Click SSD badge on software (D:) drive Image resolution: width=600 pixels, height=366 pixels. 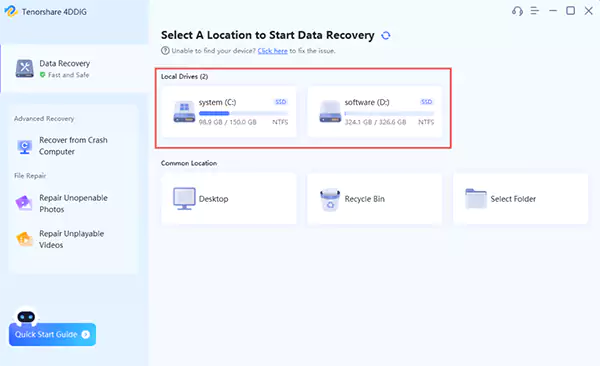[426, 101]
